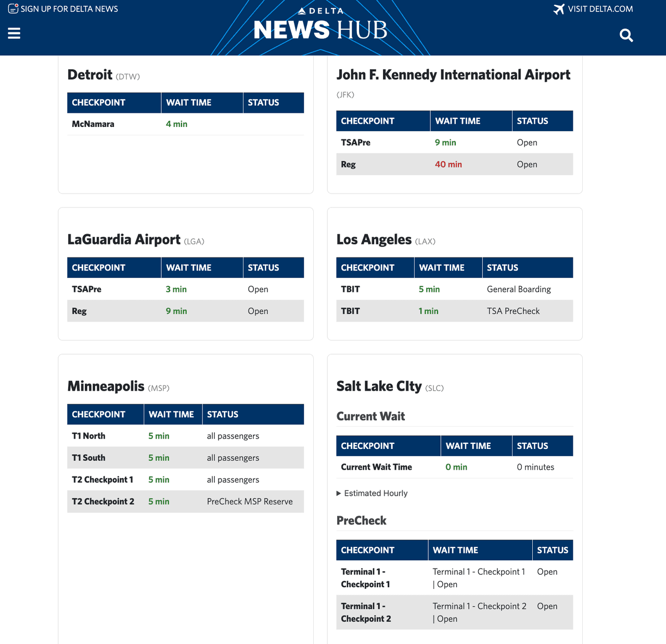Image resolution: width=666 pixels, height=644 pixels.
Task: Open the Sign Up for Delta News link
Action: [69, 9]
